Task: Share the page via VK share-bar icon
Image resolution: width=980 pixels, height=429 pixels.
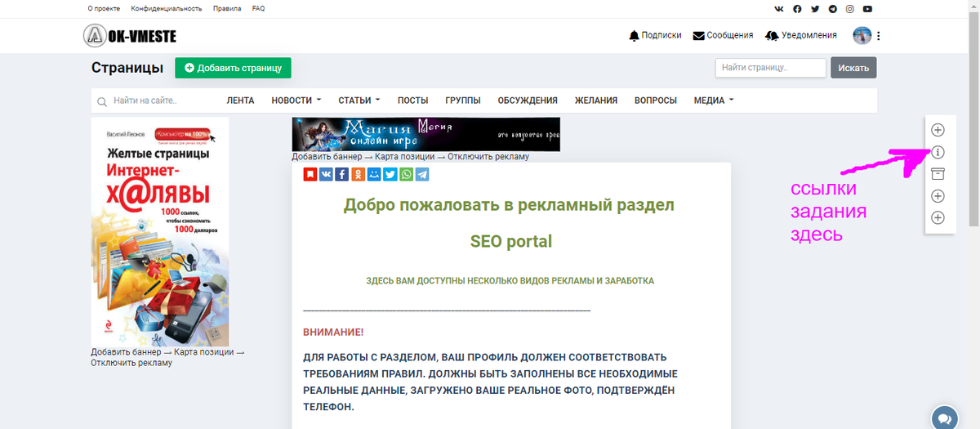Action: click(326, 174)
